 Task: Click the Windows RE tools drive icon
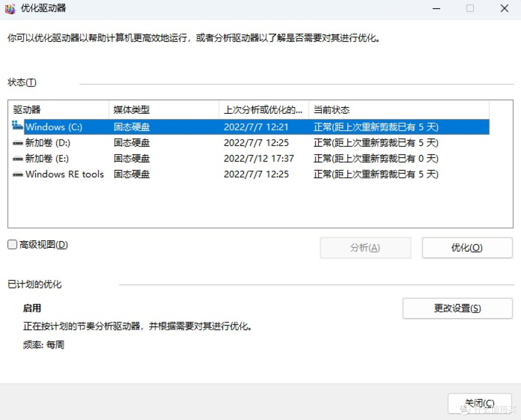click(x=18, y=174)
